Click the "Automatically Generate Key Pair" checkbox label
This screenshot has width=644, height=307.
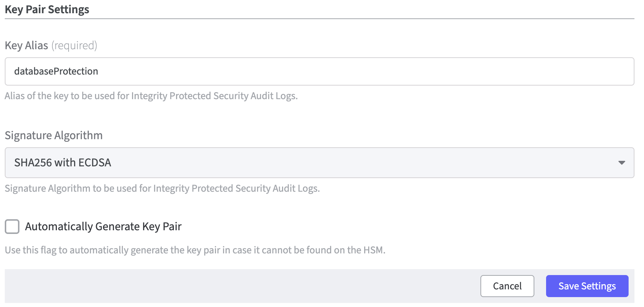click(x=103, y=227)
